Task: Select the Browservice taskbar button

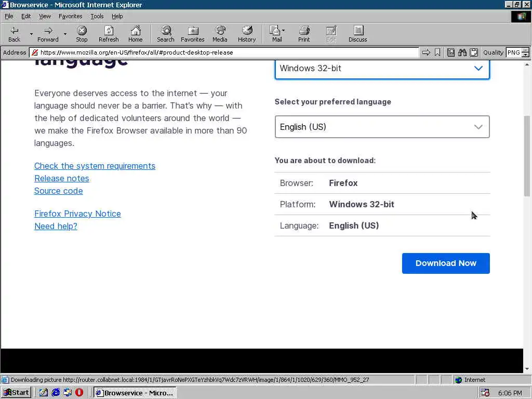Action: 135,393
